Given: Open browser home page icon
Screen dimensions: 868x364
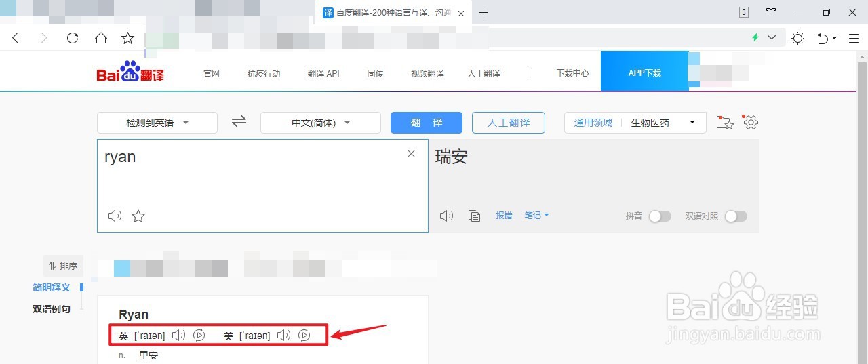Looking at the screenshot, I should click(100, 38).
